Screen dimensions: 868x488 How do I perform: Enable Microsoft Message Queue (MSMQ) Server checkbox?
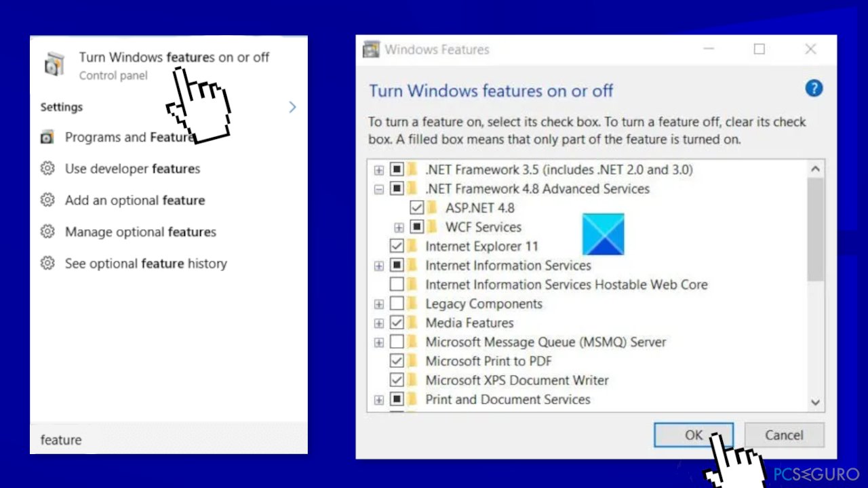pyautogui.click(x=397, y=342)
